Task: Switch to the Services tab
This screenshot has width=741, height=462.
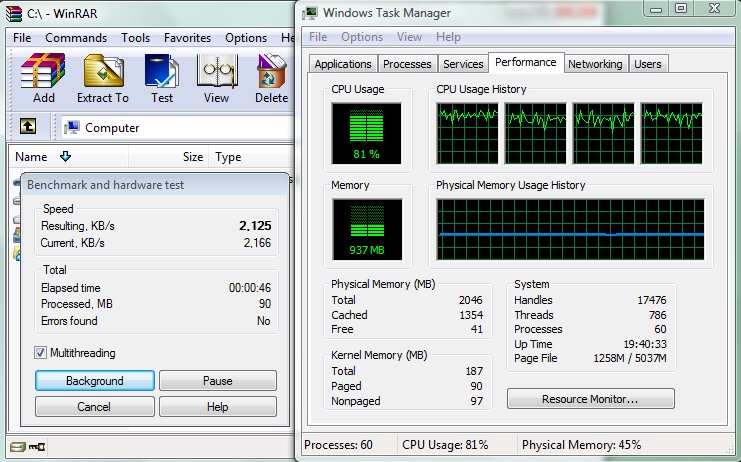Action: (463, 64)
